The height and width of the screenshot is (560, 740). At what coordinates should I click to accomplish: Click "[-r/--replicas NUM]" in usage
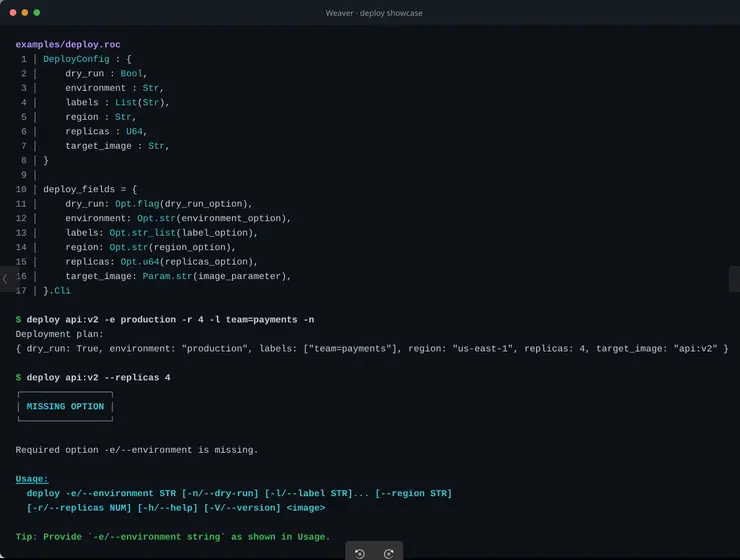coord(79,508)
